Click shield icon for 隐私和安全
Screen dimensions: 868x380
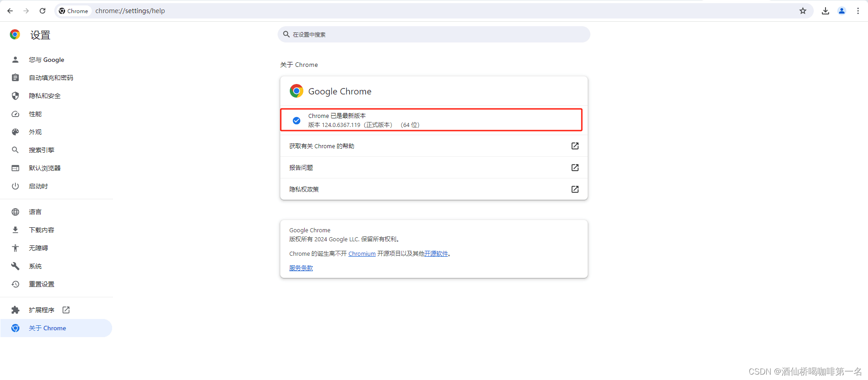pos(15,96)
